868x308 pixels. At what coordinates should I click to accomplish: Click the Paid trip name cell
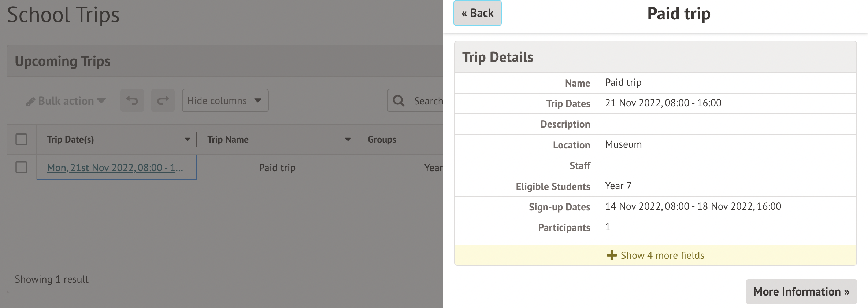click(x=277, y=168)
